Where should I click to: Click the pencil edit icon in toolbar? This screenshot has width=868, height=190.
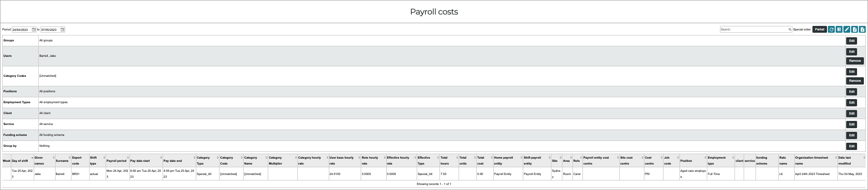pyautogui.click(x=847, y=30)
